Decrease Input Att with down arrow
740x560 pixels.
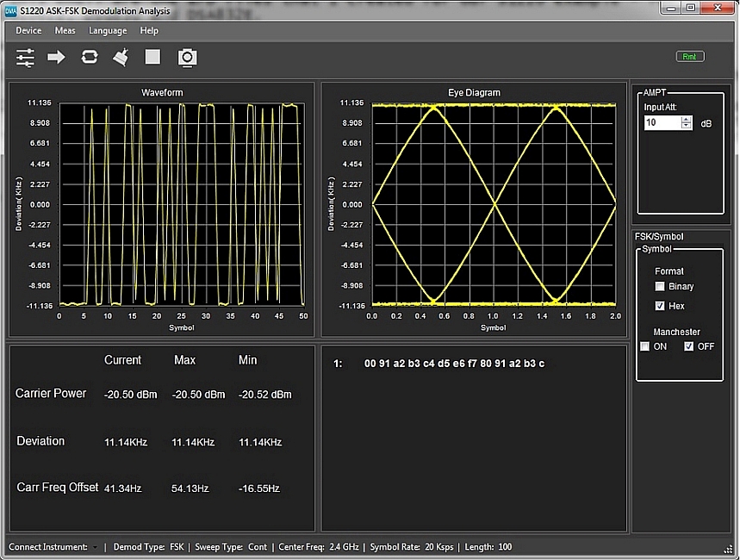pyautogui.click(x=686, y=127)
